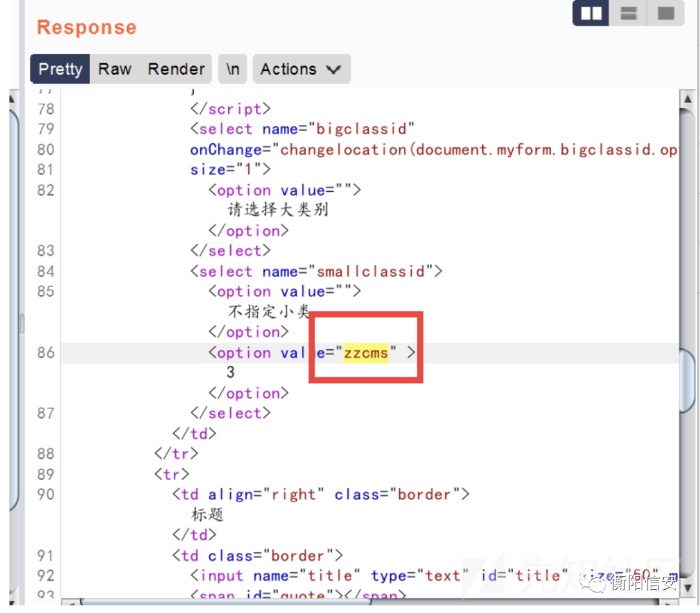Click the td align="right" class="border" line
This screenshot has width=700, height=613.
point(321,494)
